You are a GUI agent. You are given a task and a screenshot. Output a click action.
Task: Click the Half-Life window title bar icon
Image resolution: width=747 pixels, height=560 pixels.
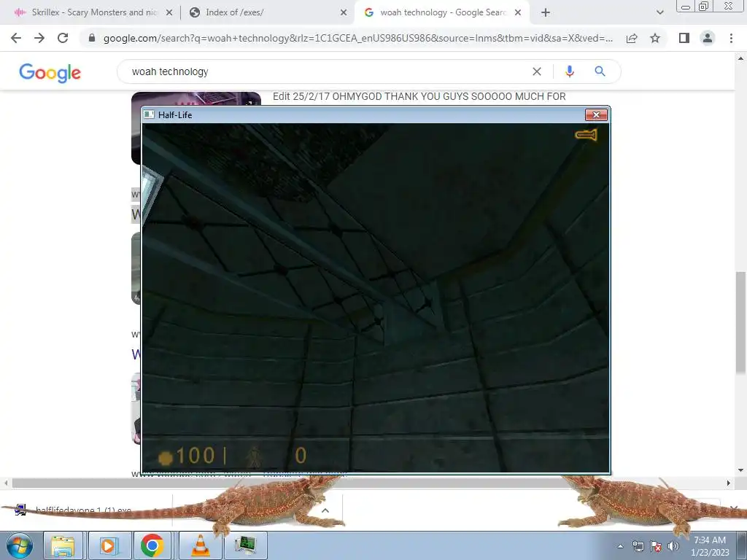149,114
